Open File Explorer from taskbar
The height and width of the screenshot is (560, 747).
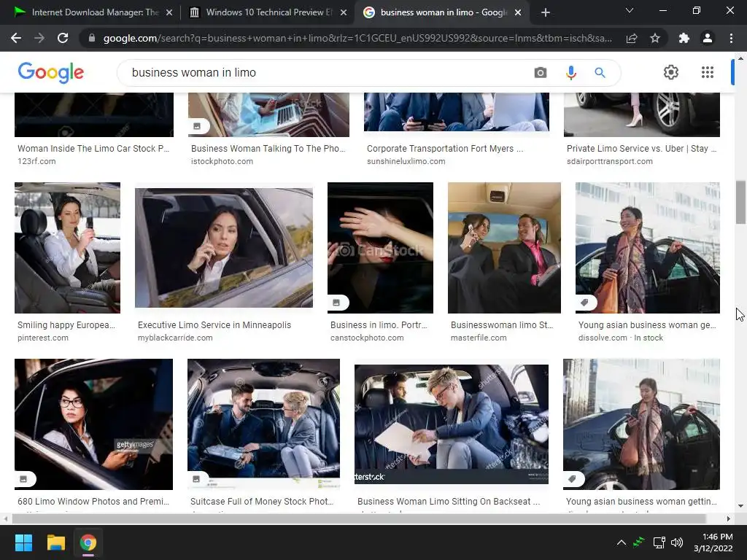click(x=55, y=542)
